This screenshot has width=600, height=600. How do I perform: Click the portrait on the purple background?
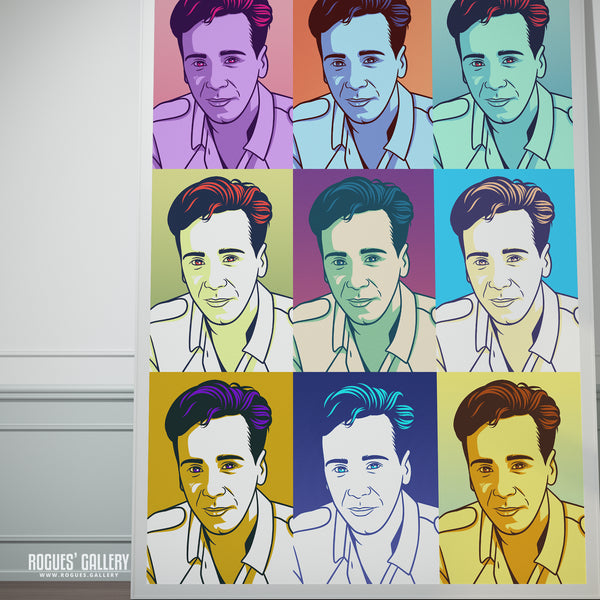[364, 271]
